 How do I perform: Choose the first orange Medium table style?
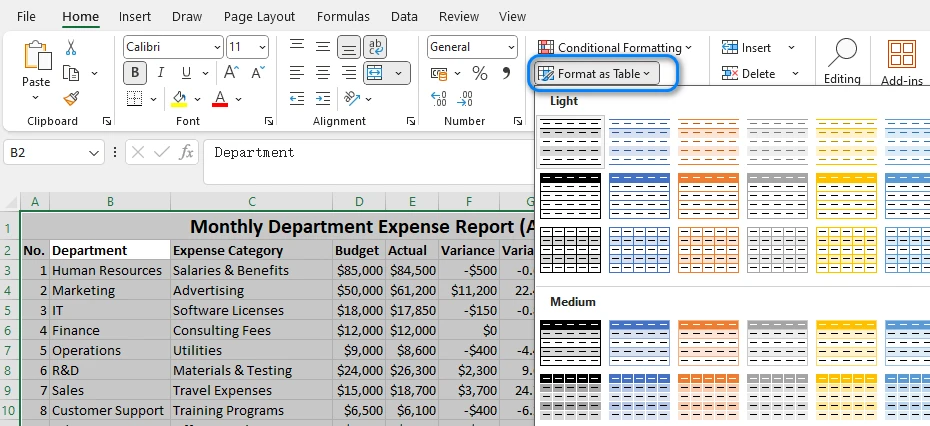708,342
